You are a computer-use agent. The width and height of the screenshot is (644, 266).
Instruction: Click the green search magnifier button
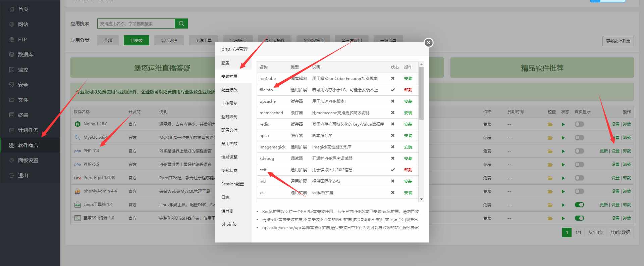pyautogui.click(x=181, y=24)
